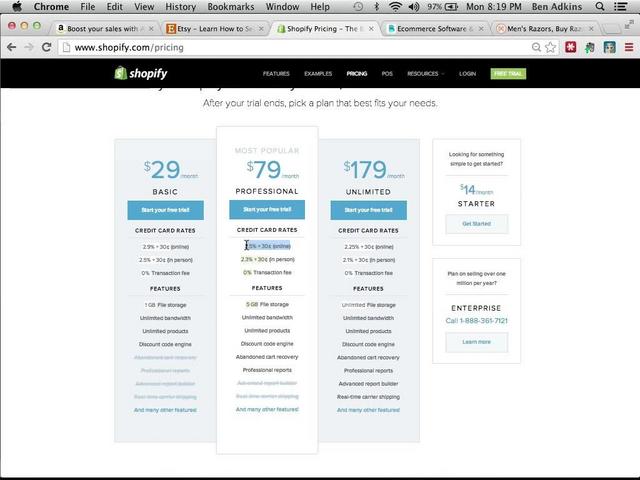Open the Apple menu
The image size is (640, 480).
click(x=17, y=7)
